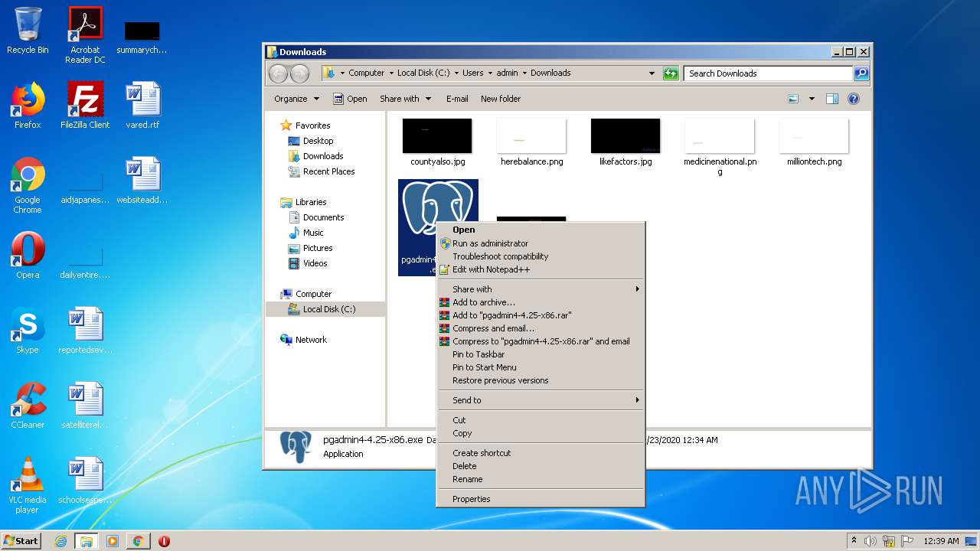The image size is (980, 551).
Task: Click the Computer breadcrumb in address bar
Action: [x=367, y=73]
